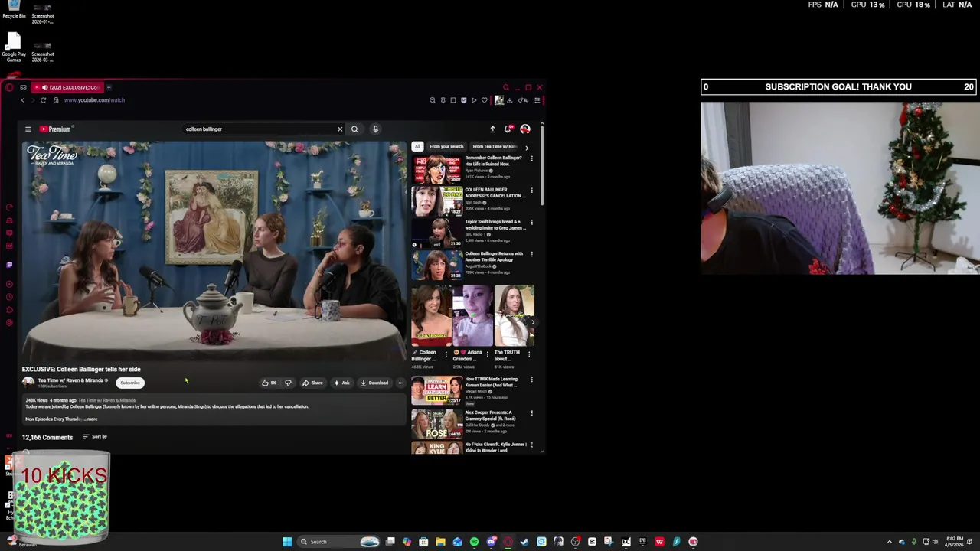Expand video description with ...more
980x551 pixels.
pos(90,419)
